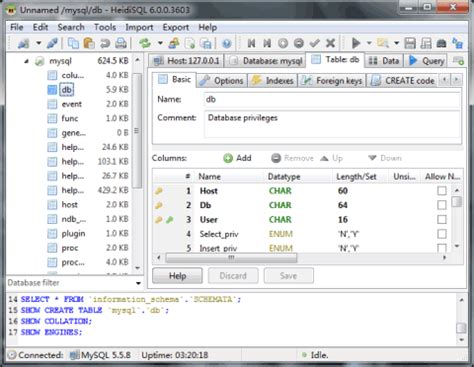Open File menu
474x367 pixels.
pos(17,27)
